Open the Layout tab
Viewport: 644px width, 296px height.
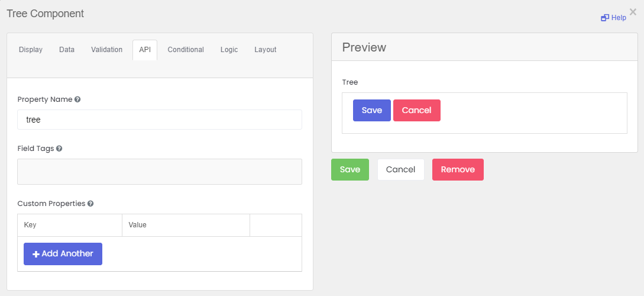[266, 50]
